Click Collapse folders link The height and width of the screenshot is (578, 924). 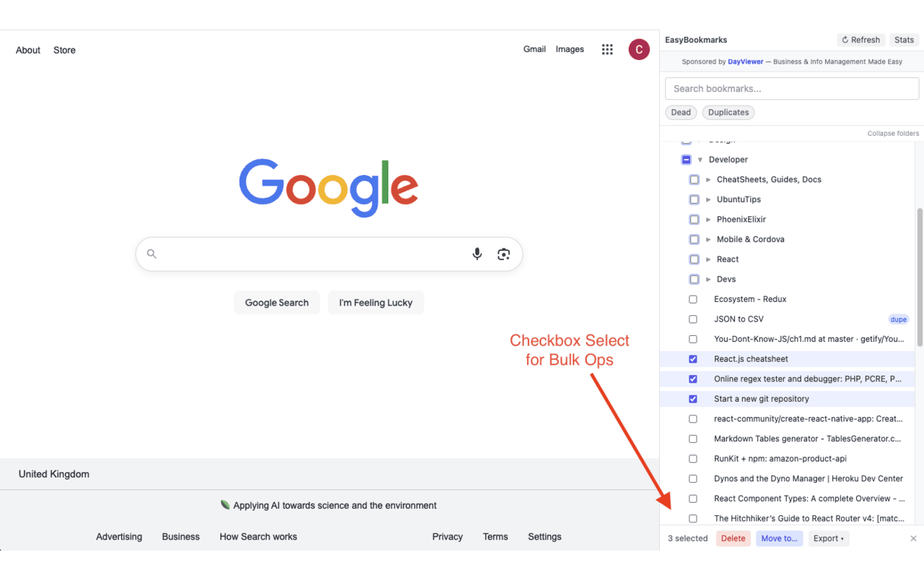tap(893, 134)
